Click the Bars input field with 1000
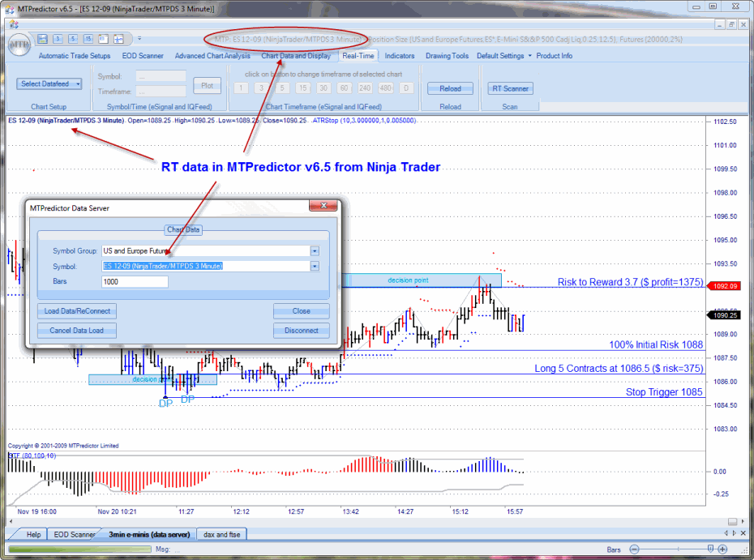Viewport: 754px width, 560px height. pos(135,282)
